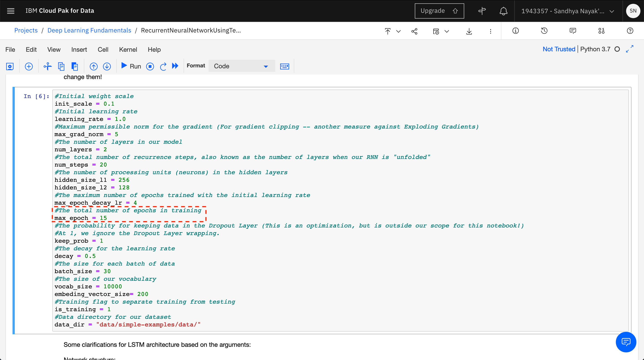Screen dimensions: 644x360
Task: Click the Move cell down button
Action: point(107,66)
